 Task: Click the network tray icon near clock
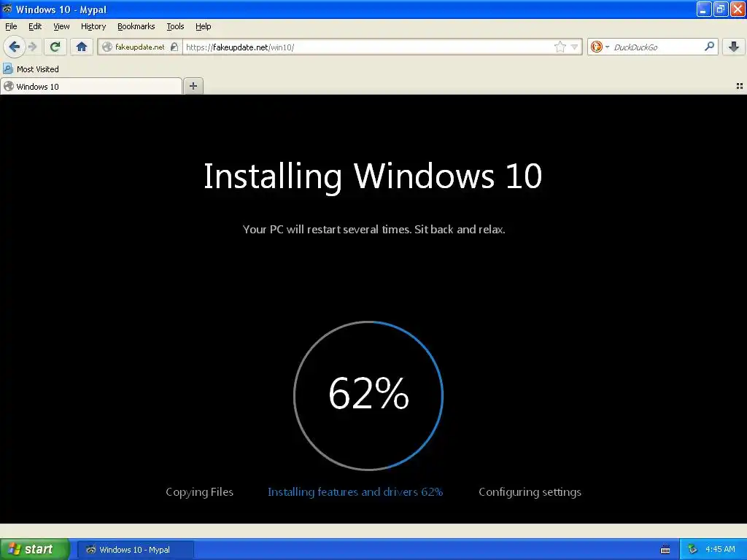tap(692, 549)
